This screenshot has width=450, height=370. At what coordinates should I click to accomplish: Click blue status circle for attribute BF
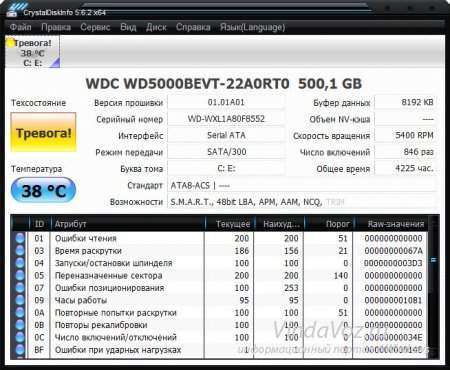coord(20,350)
